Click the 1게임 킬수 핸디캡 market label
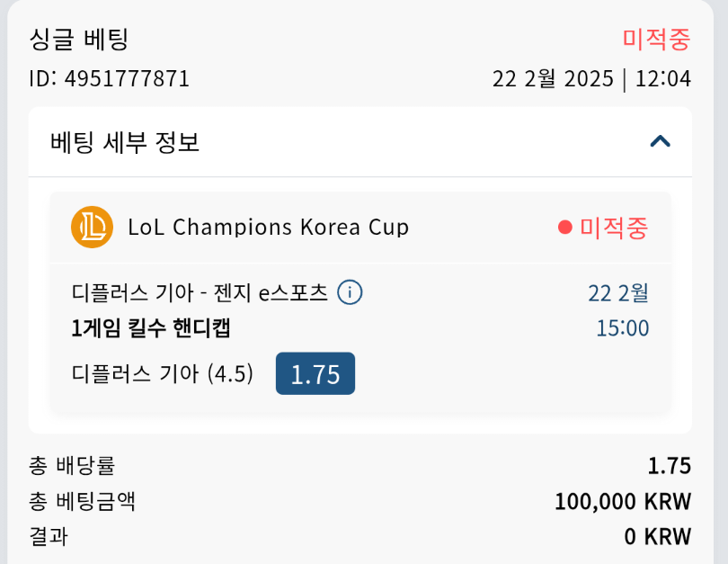 click(x=151, y=328)
